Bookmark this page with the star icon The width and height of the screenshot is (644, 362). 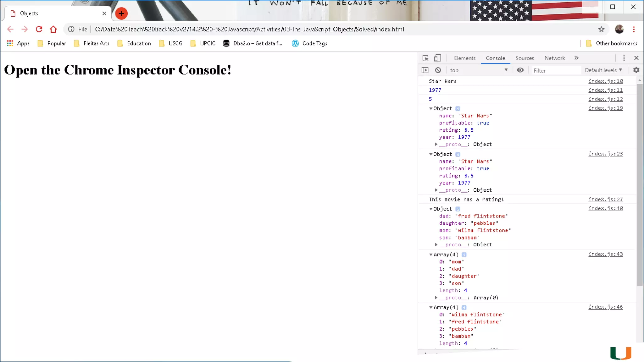click(601, 29)
